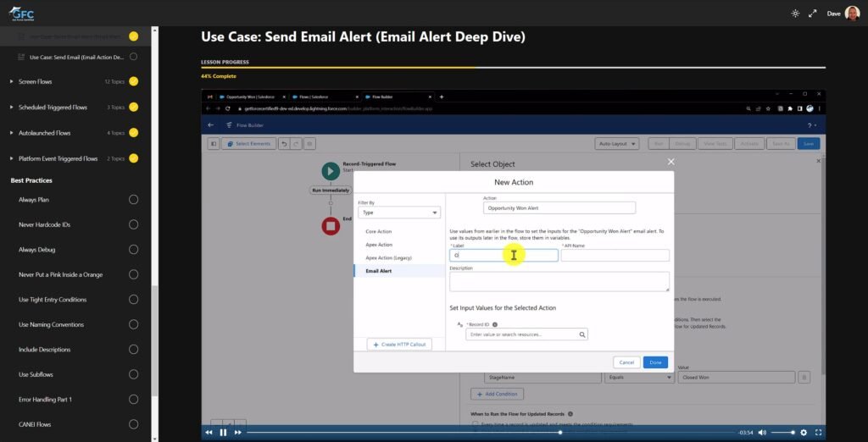Image resolution: width=868 pixels, height=442 pixels.
Task: Expand the Autolaunched Flows section
Action: coord(12,133)
